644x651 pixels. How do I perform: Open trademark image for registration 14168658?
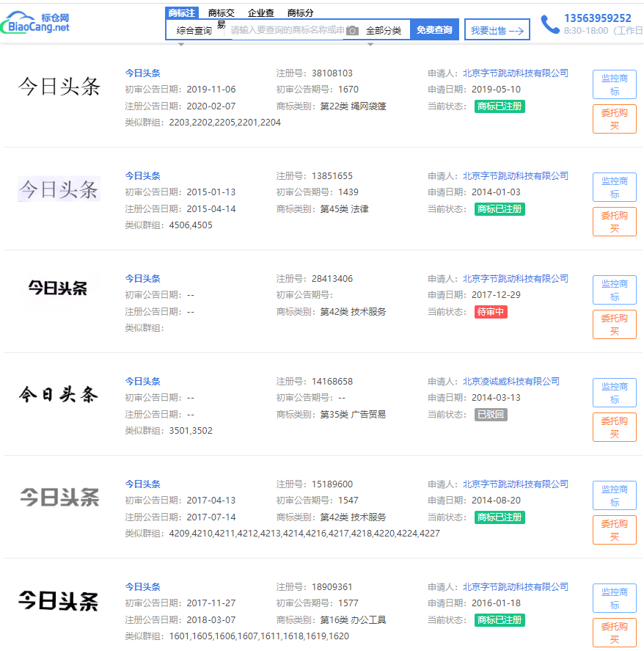59,394
